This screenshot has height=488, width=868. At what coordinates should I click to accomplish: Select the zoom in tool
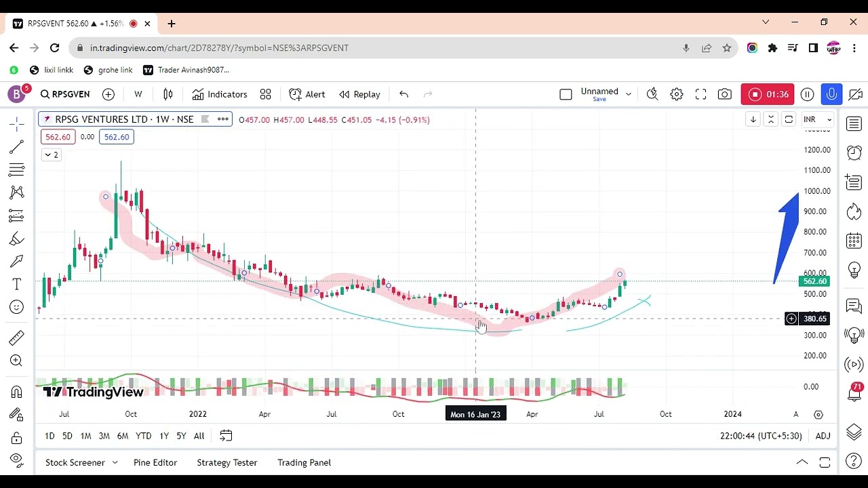click(x=17, y=361)
